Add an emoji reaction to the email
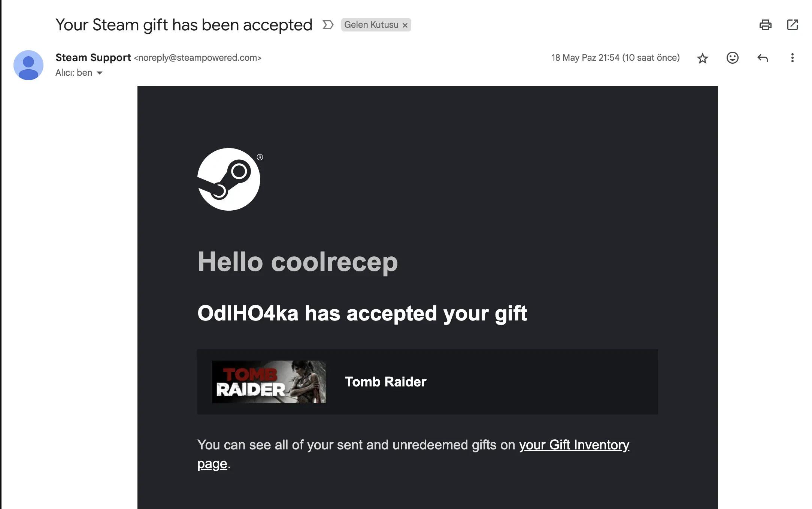Image resolution: width=812 pixels, height=509 pixels. tap(733, 58)
